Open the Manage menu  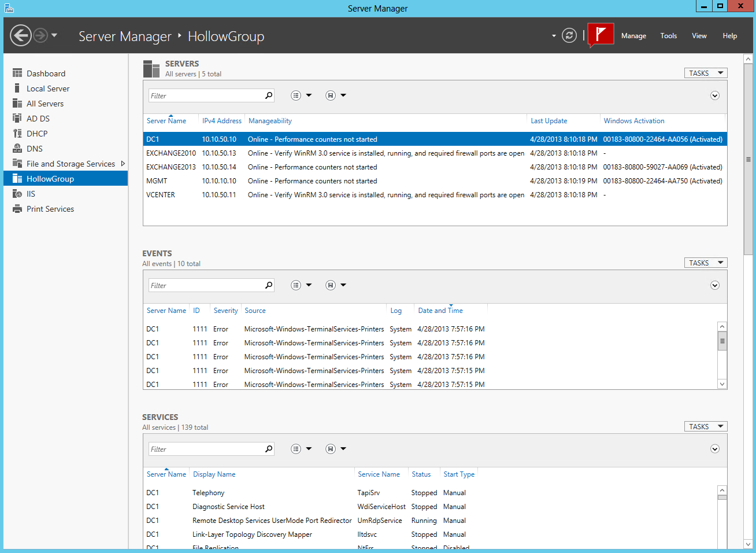click(x=633, y=36)
